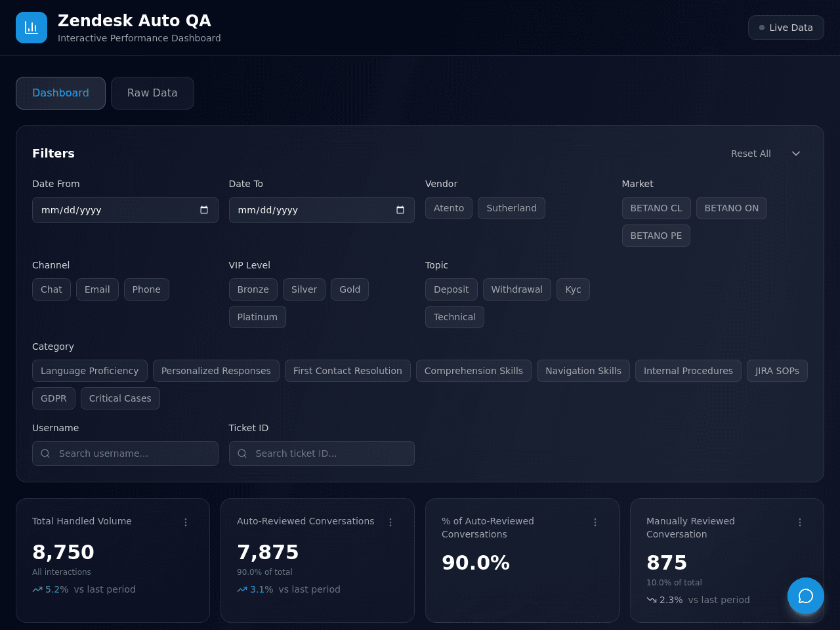Image resolution: width=840 pixels, height=630 pixels.
Task: Filter by the Withdrawal topic
Action: (x=517, y=289)
